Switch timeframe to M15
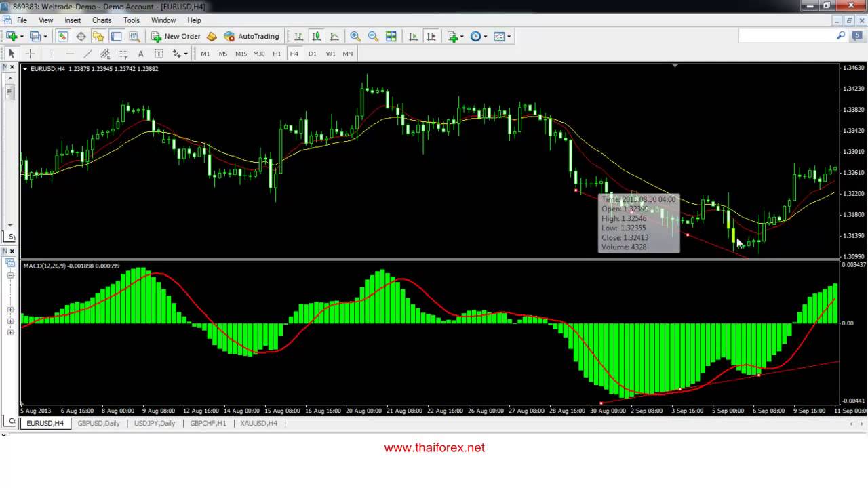The width and height of the screenshot is (868, 488). 241,54
